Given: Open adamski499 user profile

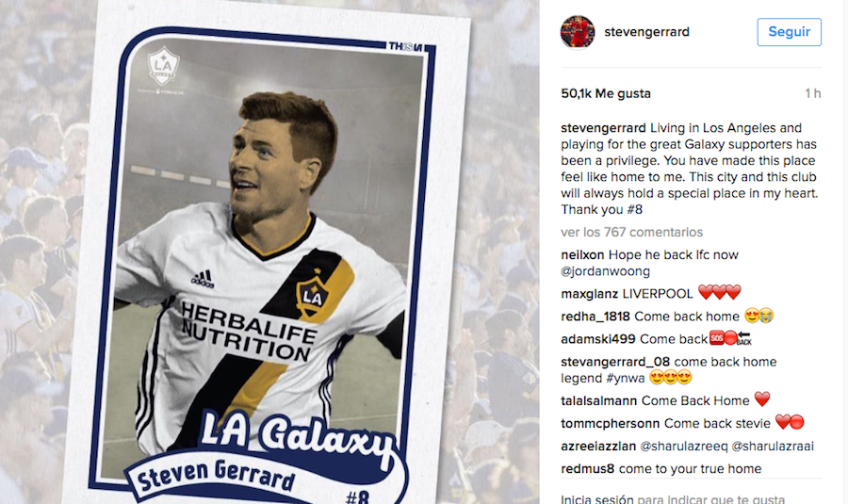Looking at the screenshot, I should pos(598,339).
